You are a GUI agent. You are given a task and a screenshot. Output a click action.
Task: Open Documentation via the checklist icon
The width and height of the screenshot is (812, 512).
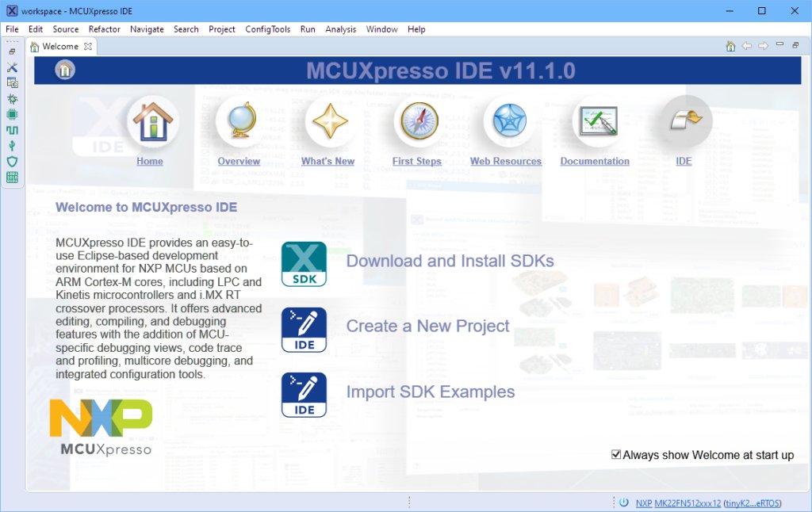tap(598, 121)
